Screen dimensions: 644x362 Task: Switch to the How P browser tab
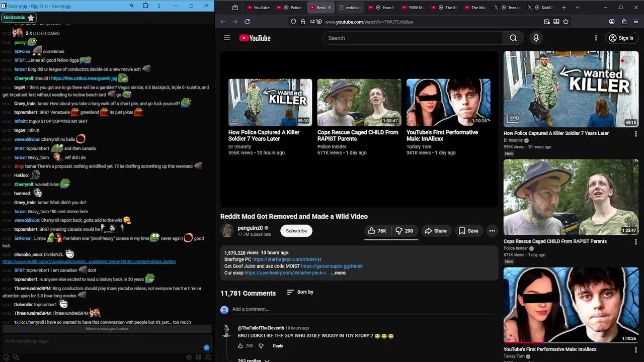381,8
